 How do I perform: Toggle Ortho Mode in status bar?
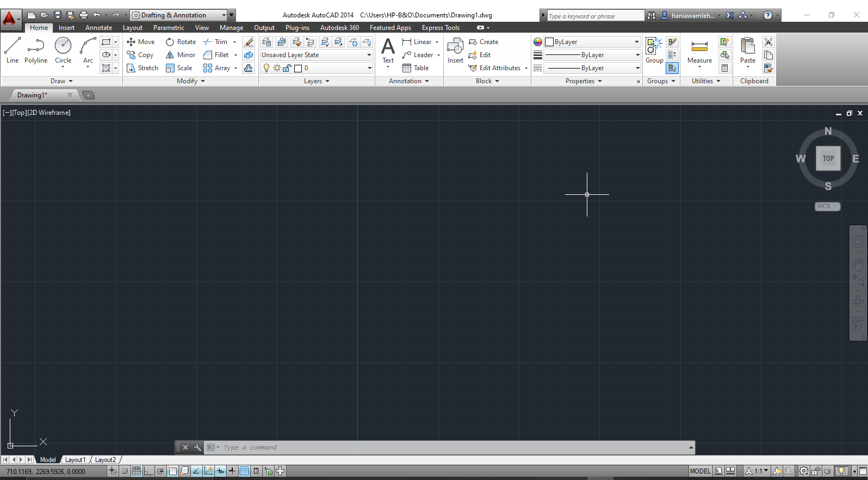[148, 471]
